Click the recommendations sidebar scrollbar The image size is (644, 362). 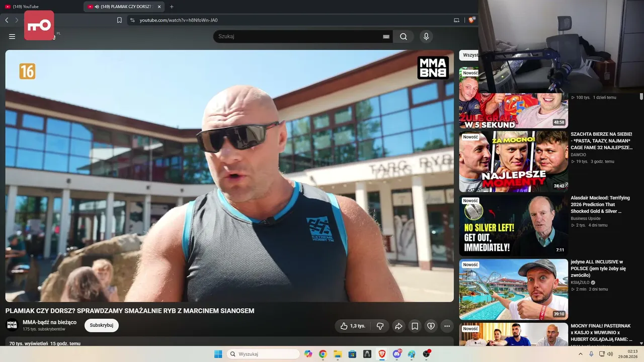click(641, 97)
